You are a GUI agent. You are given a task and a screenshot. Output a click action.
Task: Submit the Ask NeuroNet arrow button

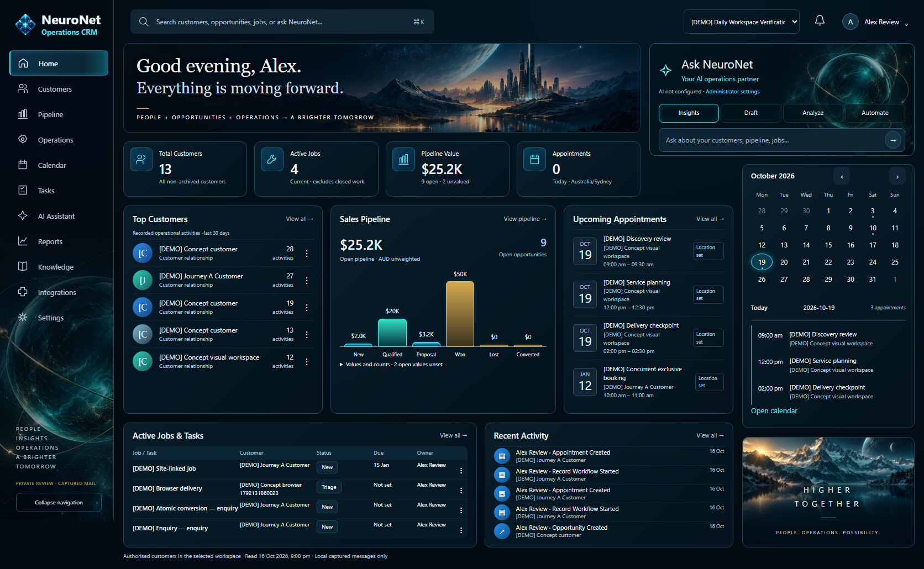[893, 140]
